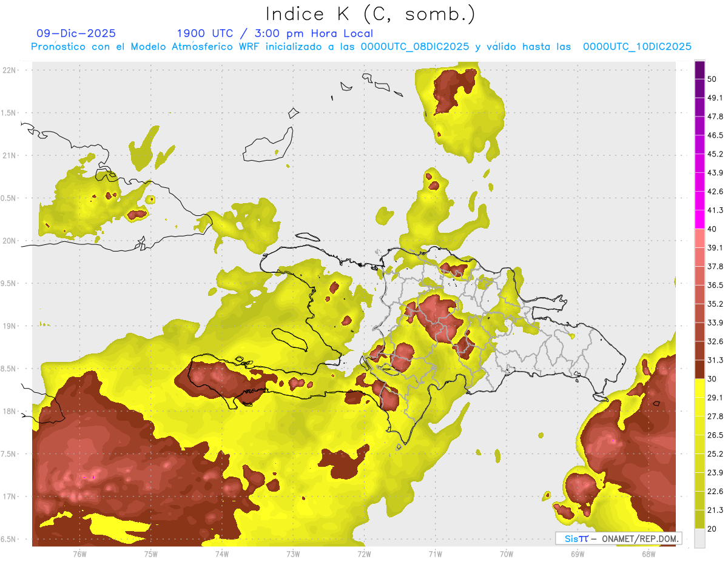Click the '9.5N' latitude label
728x562 pixels.
(x=9, y=283)
